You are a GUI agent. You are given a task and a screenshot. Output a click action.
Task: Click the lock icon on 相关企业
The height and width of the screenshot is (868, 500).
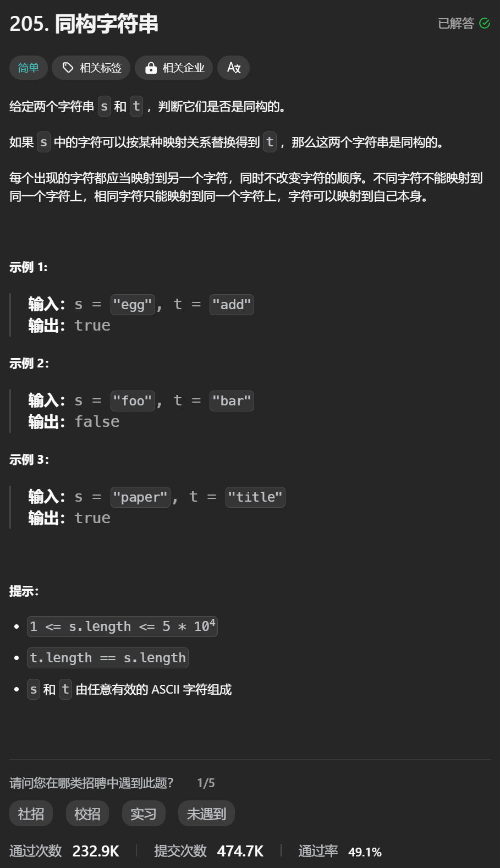click(150, 67)
